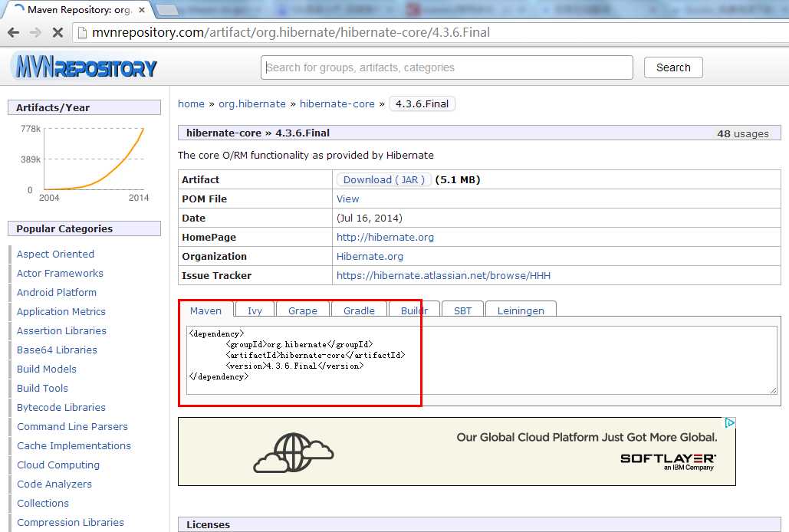Click the Artifacts/Year growth chart
This screenshot has width=789, height=532.
84,163
